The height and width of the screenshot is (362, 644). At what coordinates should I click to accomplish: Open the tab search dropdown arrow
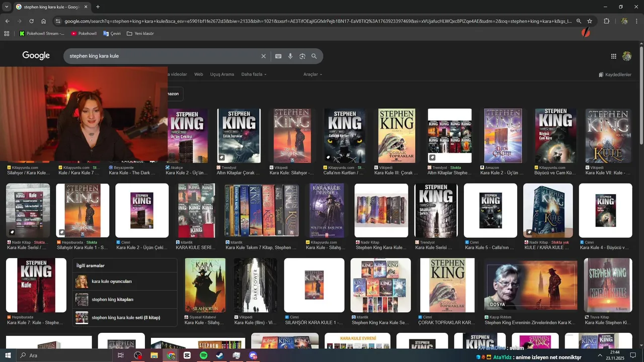click(x=7, y=7)
